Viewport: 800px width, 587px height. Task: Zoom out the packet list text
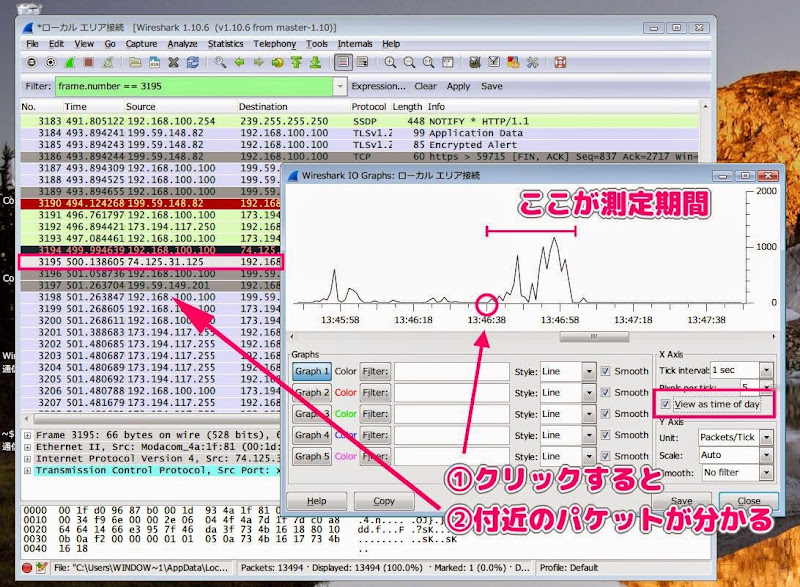coord(409,63)
